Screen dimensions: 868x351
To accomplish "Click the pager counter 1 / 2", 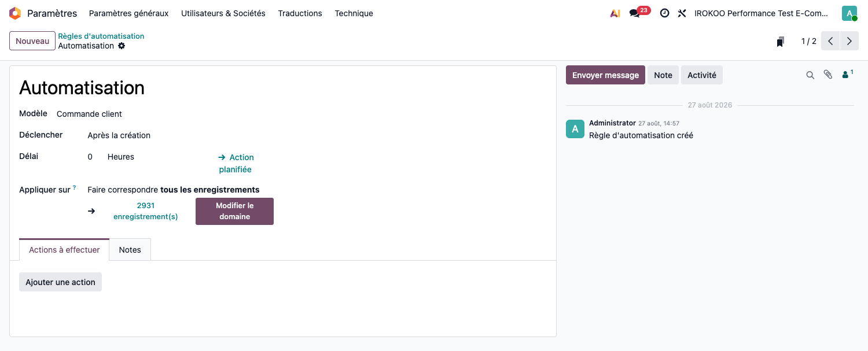I will [809, 41].
